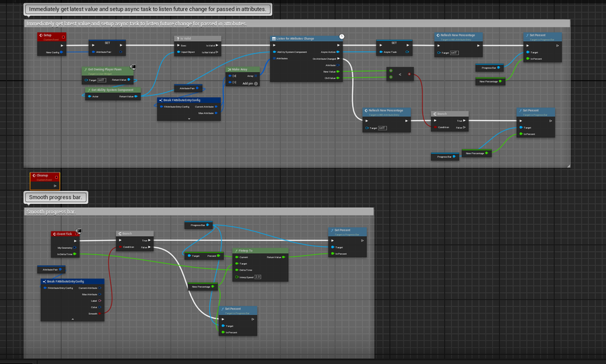Click the Array output pin on Make Array
Screen dimensions: 606x364
(256, 76)
